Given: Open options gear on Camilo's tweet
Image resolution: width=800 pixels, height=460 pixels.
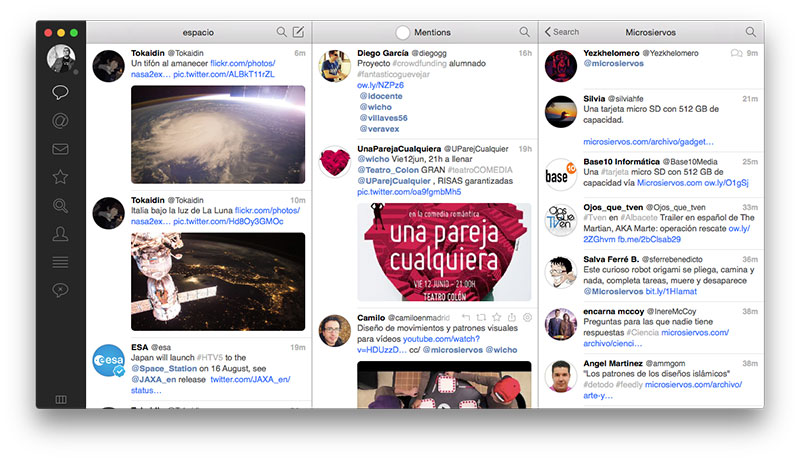Looking at the screenshot, I should point(528,317).
